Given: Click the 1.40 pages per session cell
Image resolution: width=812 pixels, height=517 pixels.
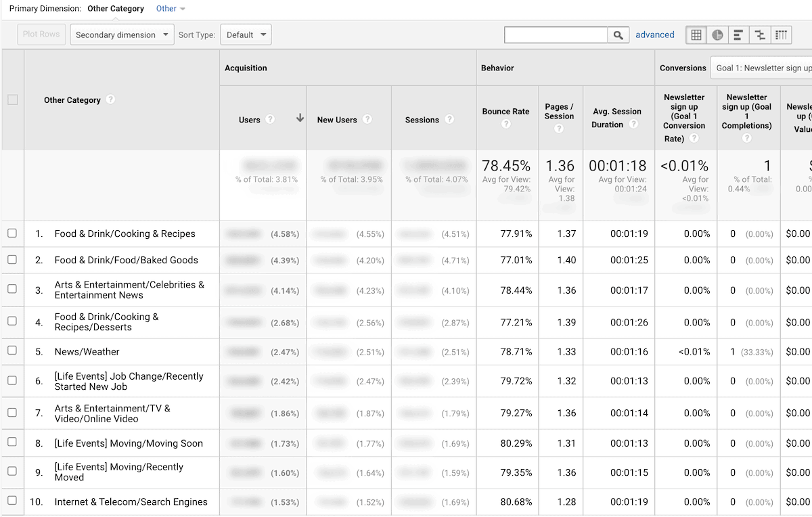Looking at the screenshot, I should point(566,260).
